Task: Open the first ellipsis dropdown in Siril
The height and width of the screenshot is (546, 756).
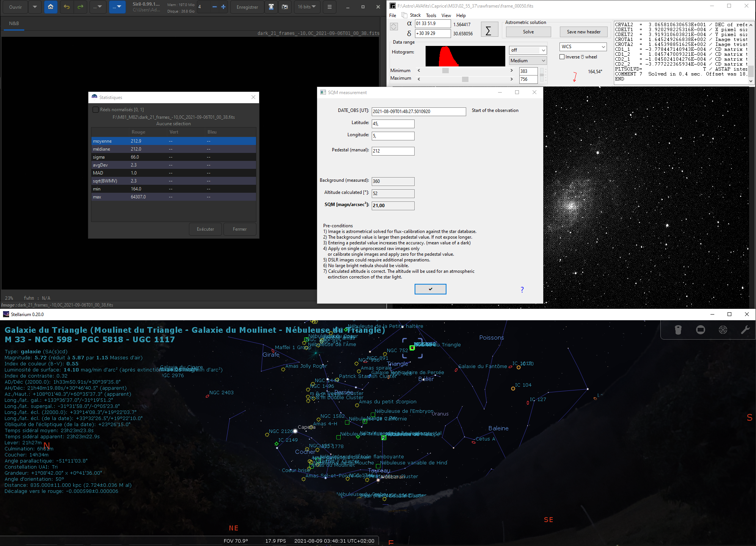Action: 98,7
